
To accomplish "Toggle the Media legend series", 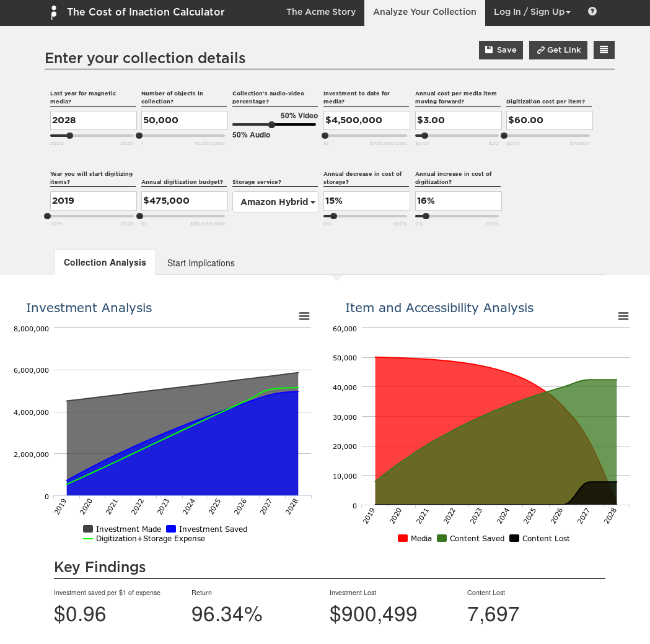I will (x=415, y=539).
